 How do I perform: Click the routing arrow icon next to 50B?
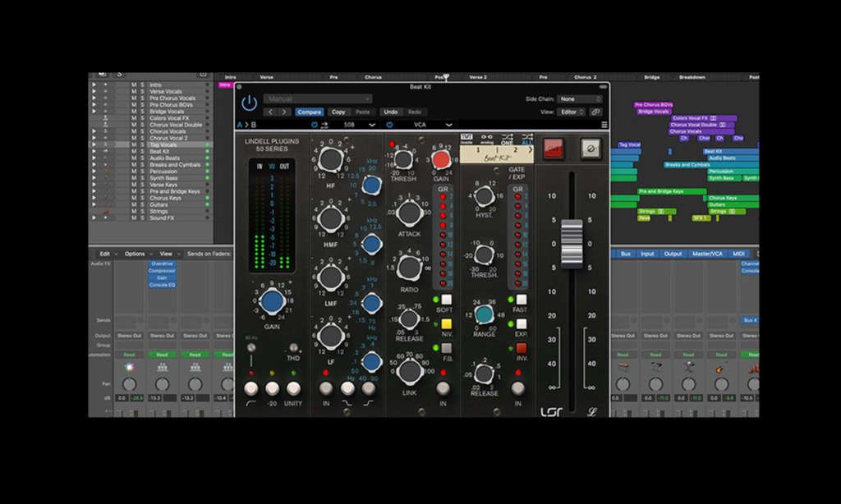coord(324,125)
